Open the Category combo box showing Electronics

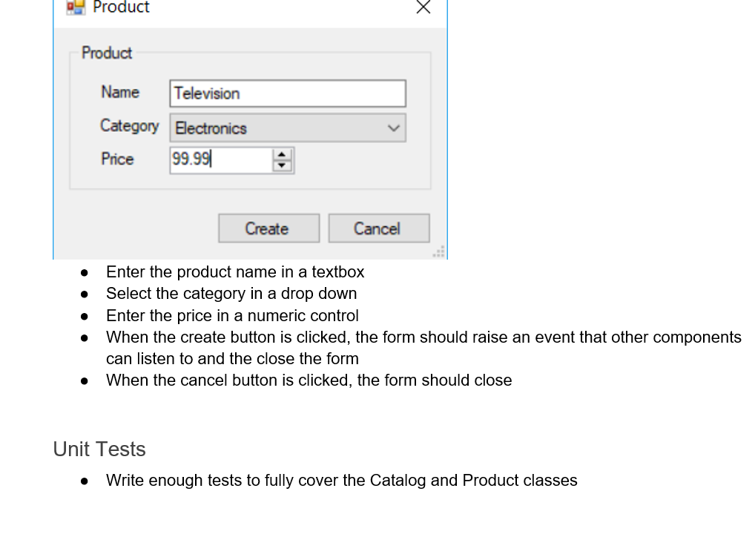pos(288,128)
